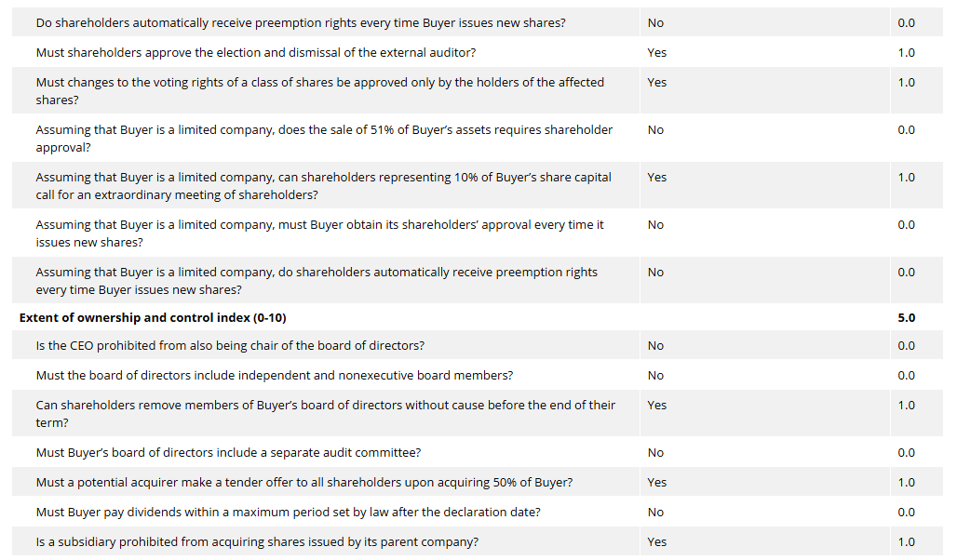Select the dividend payment maximum period question
Screen dimensions: 971x560
[288, 512]
